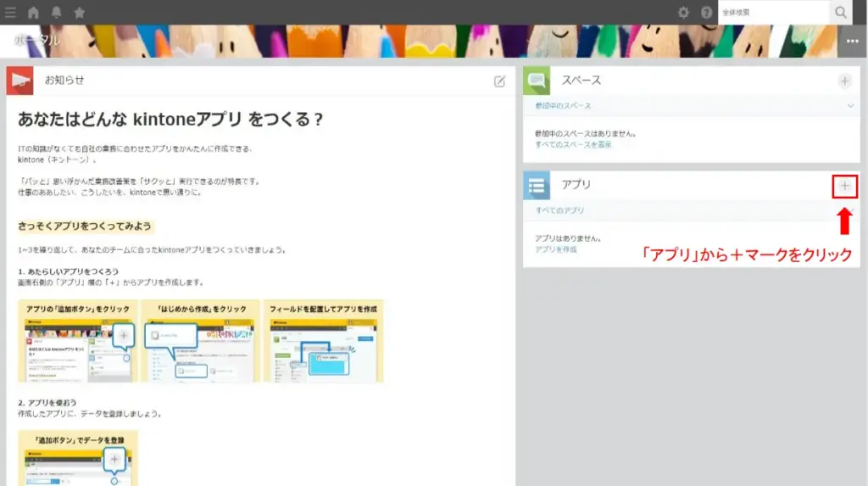Edit the お知らせ announcement with pencil icon
This screenshot has height=486, width=868.
[499, 81]
